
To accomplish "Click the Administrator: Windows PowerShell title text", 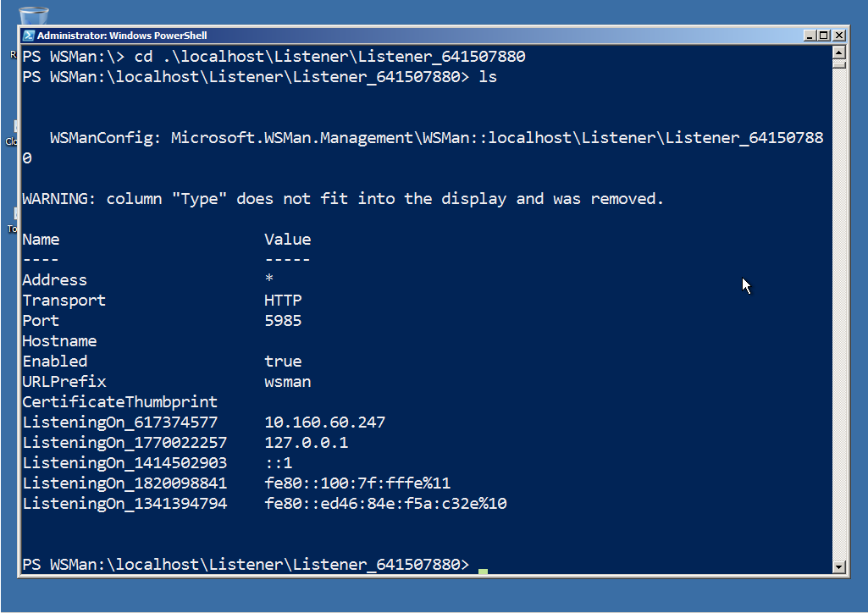I will pos(122,36).
